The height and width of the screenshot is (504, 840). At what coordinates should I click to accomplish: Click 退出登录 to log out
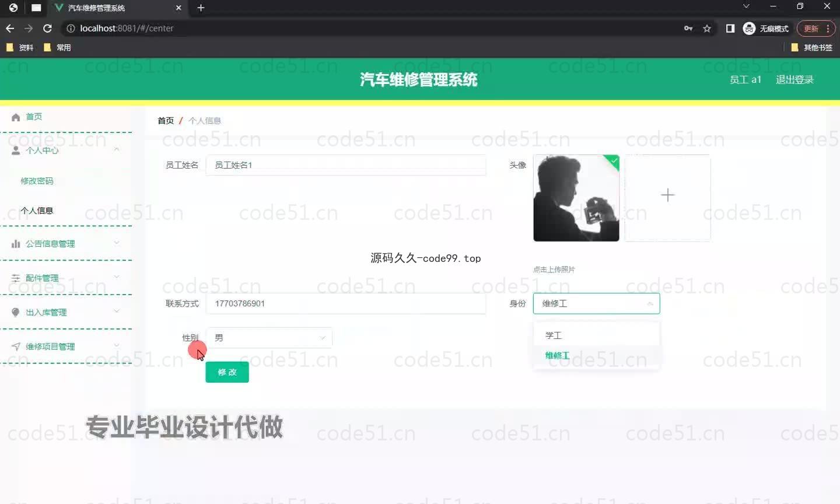point(794,79)
